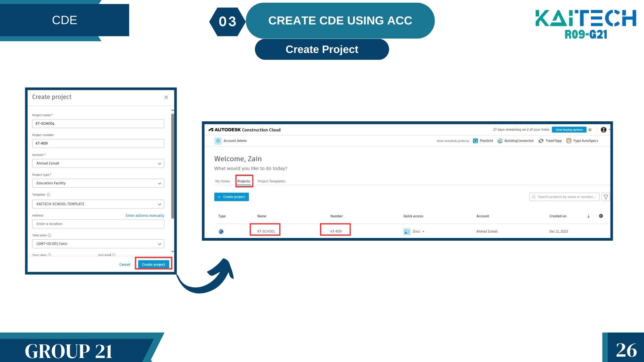This screenshot has width=644, height=362.
Task: Open Account Admin gear icon
Action: (x=218, y=141)
